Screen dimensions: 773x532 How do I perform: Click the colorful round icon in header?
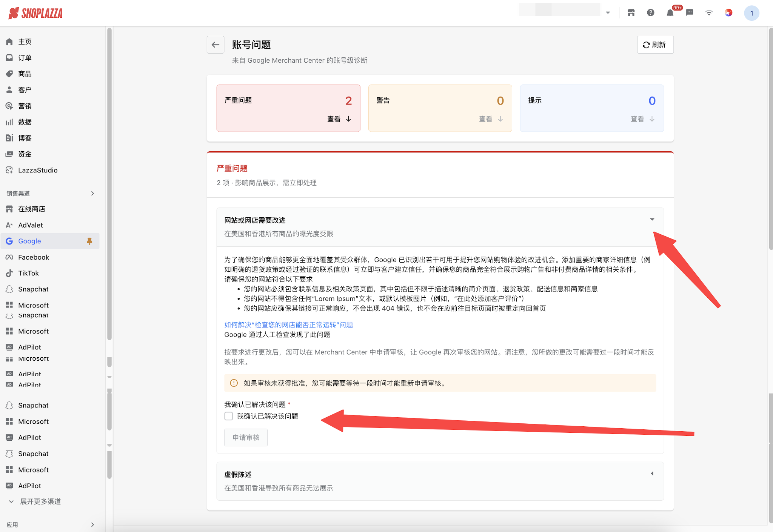pyautogui.click(x=728, y=13)
